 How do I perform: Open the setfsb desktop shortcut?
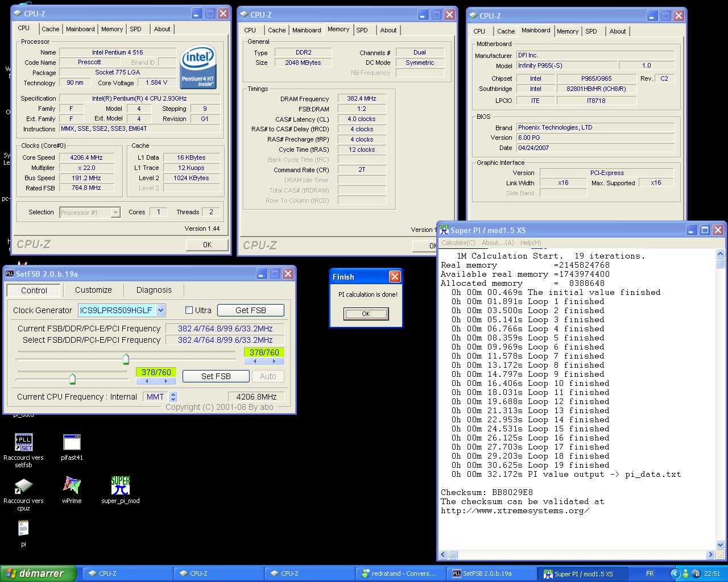pos(23,450)
